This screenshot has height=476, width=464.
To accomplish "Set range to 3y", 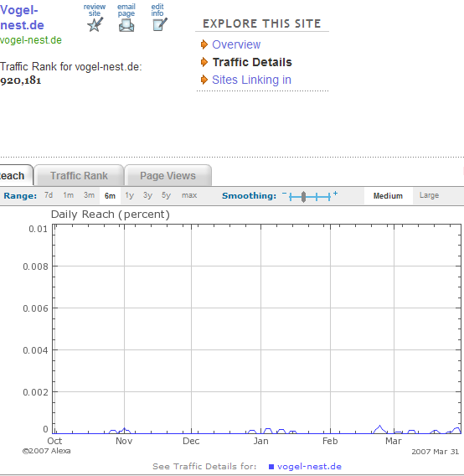I will coord(147,195).
